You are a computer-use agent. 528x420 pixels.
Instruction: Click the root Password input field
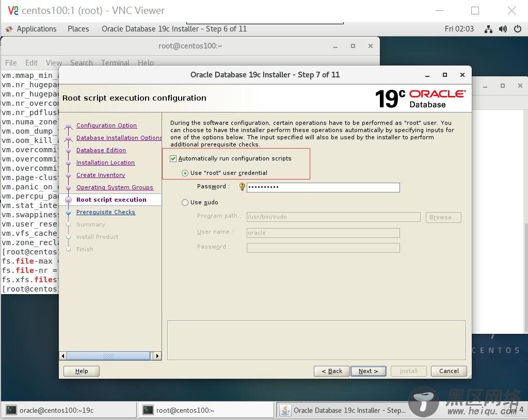click(x=323, y=187)
